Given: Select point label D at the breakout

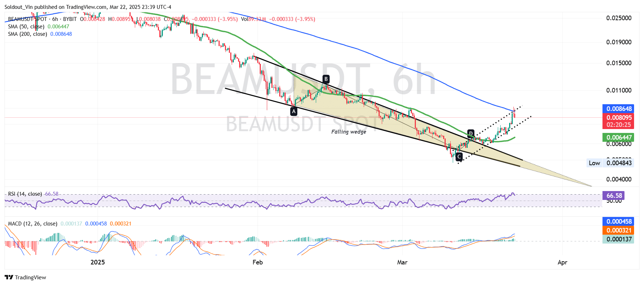Looking at the screenshot, I should (x=470, y=134).
